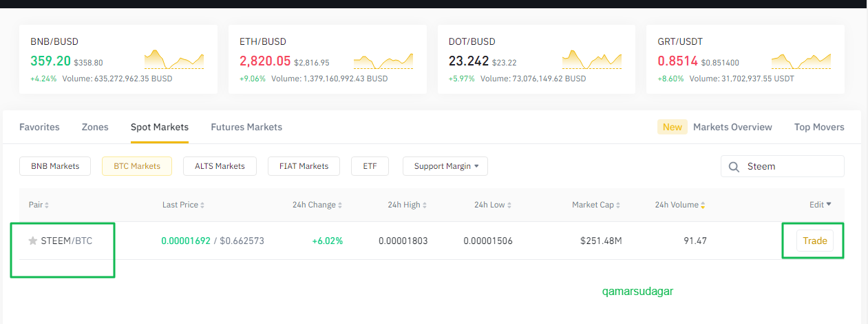Click 24h volume value 91.47

[695, 241]
